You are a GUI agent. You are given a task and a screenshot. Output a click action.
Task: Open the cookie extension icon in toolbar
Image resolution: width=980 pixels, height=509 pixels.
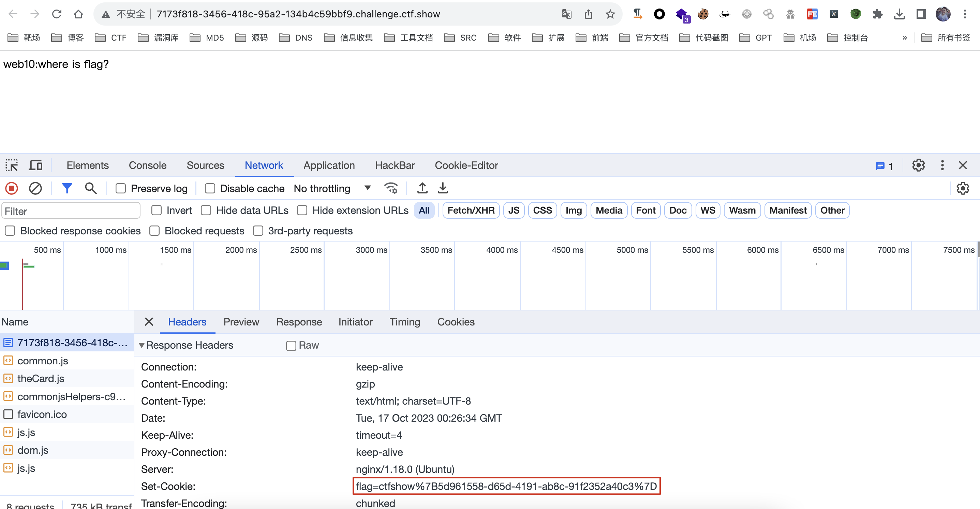[x=703, y=14]
